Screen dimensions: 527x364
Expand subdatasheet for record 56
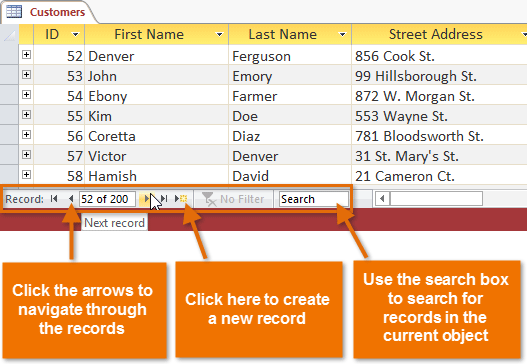click(27, 134)
